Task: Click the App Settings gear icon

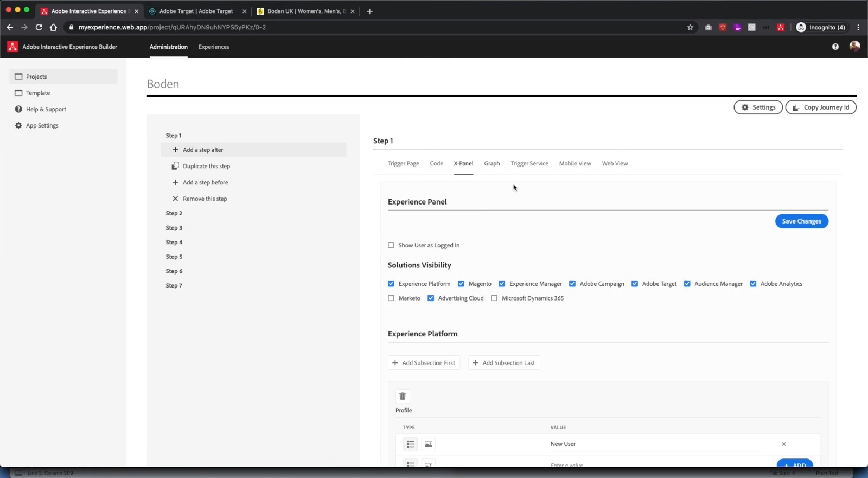Action: point(18,125)
